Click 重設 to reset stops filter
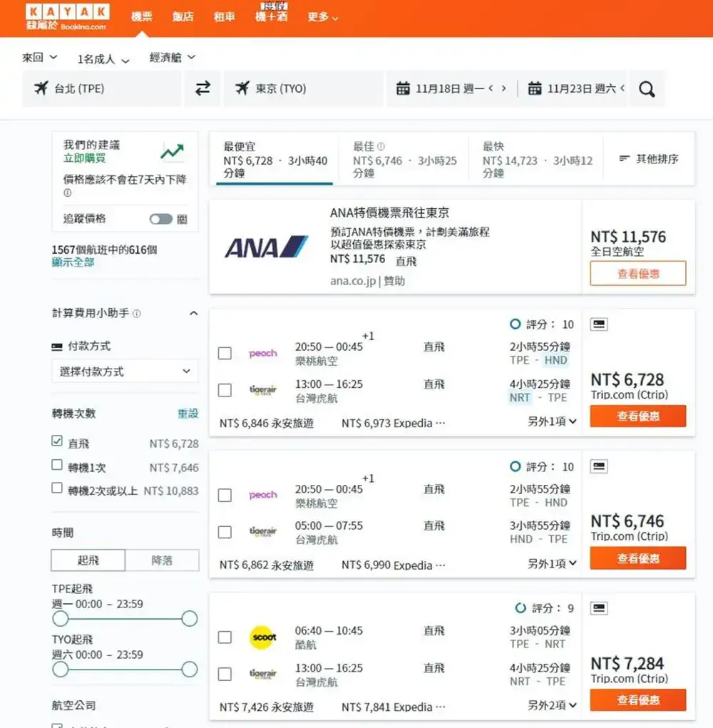 188,414
